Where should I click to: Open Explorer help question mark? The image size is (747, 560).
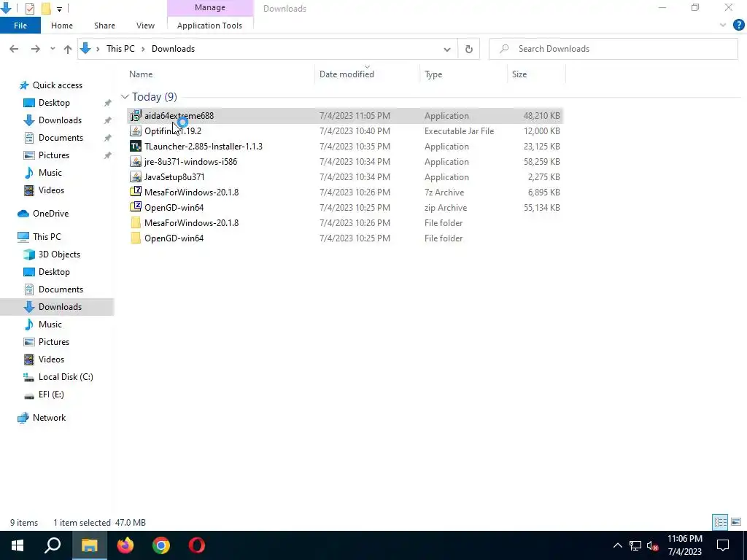pyautogui.click(x=738, y=26)
